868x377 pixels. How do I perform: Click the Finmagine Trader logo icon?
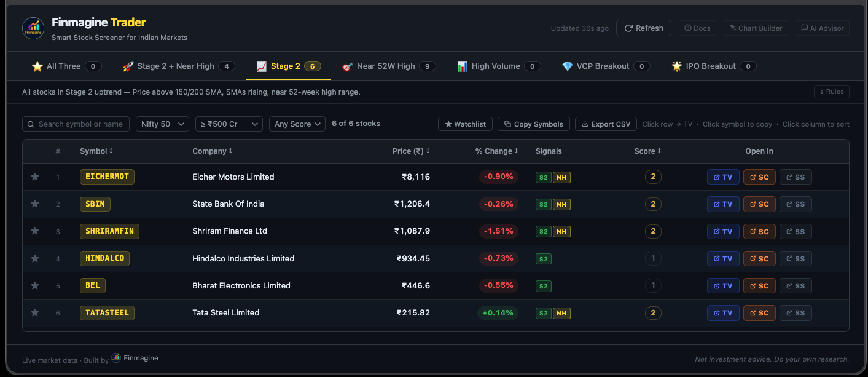(x=33, y=28)
